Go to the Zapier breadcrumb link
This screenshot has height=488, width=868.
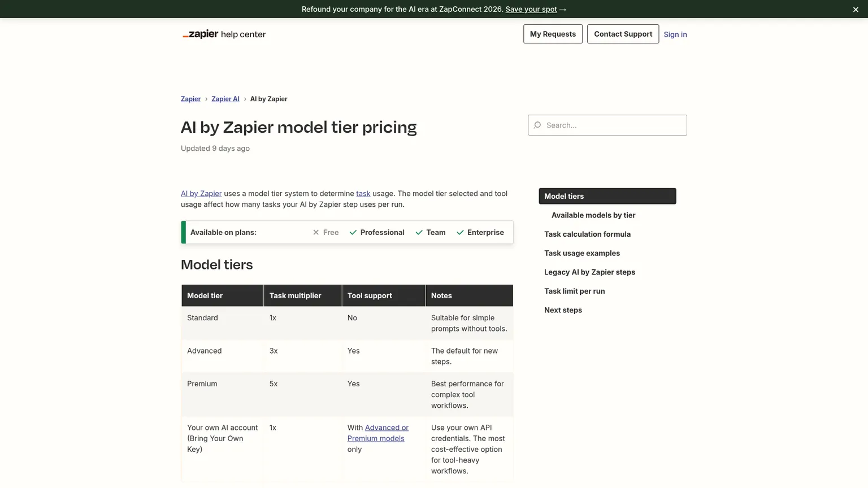pyautogui.click(x=190, y=99)
